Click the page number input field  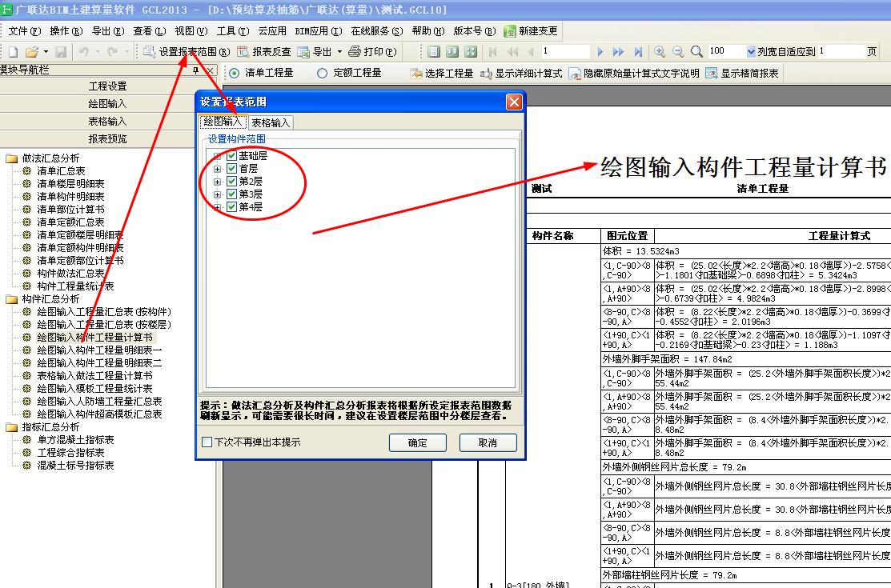click(565, 52)
